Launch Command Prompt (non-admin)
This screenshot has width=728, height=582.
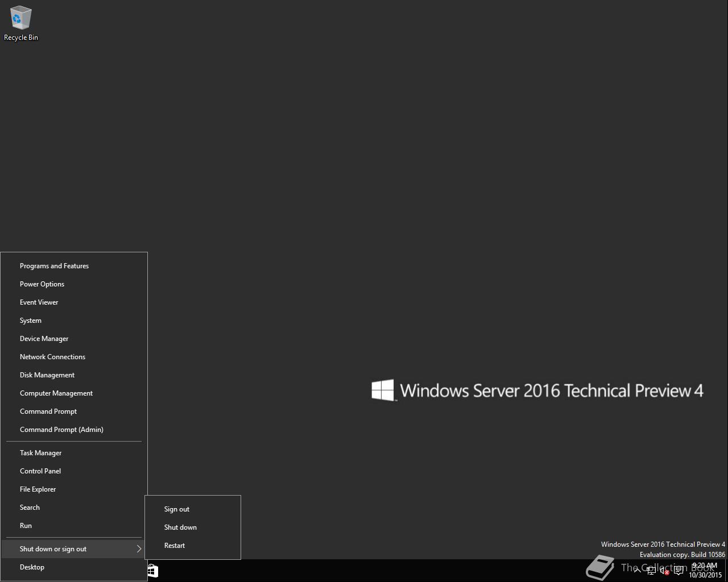74,411
